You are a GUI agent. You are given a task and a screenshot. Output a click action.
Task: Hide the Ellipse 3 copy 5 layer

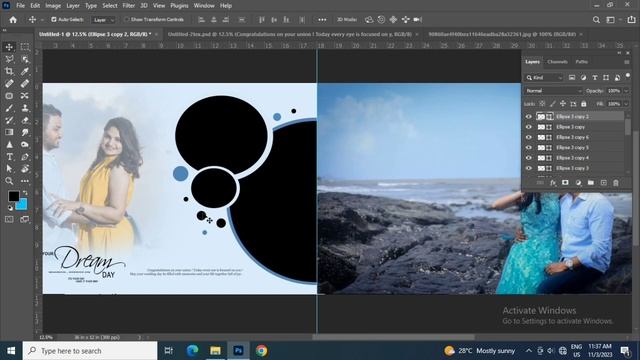[529, 147]
